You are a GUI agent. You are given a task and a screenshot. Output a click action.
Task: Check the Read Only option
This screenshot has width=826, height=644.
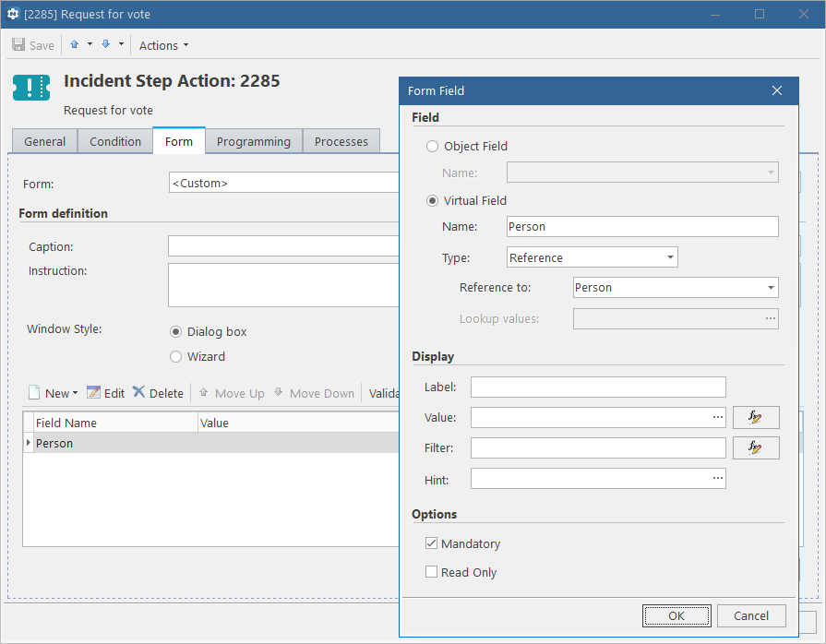431,572
